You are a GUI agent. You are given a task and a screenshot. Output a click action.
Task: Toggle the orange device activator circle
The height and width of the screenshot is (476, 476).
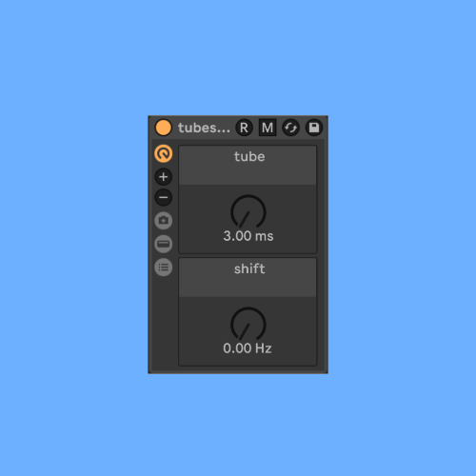(164, 128)
